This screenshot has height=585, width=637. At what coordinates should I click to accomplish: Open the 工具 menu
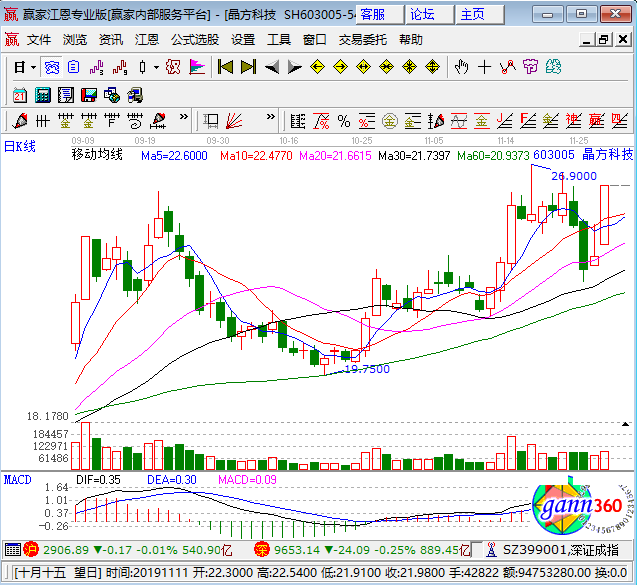[279, 40]
